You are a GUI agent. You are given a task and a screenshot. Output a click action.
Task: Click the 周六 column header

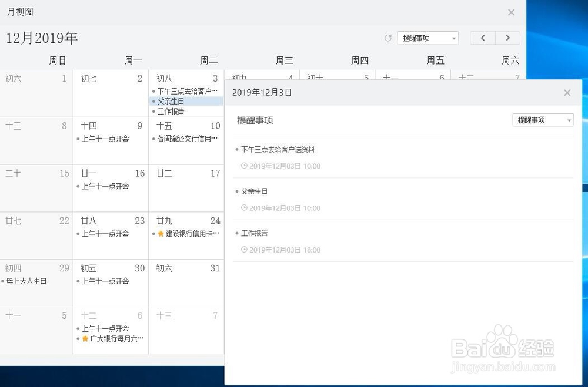pos(510,60)
